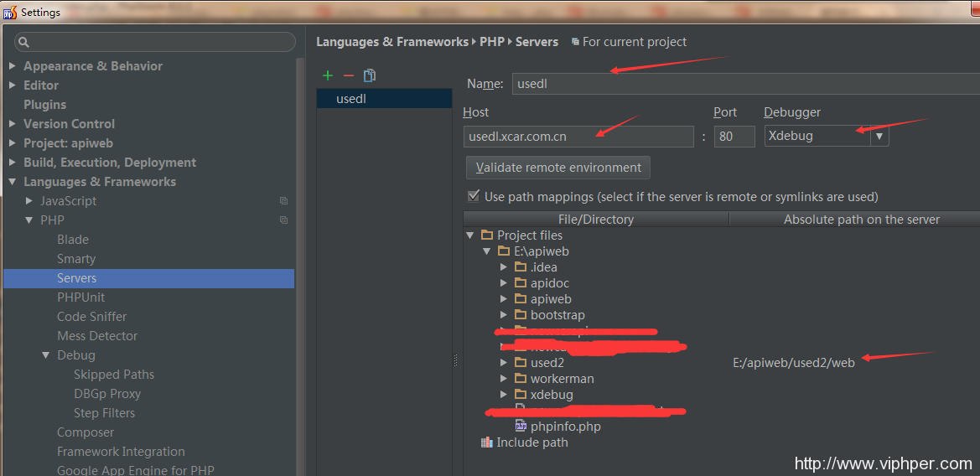Collapse the PHP settings node
Image resolution: width=980 pixels, height=476 pixels.
click(x=29, y=220)
